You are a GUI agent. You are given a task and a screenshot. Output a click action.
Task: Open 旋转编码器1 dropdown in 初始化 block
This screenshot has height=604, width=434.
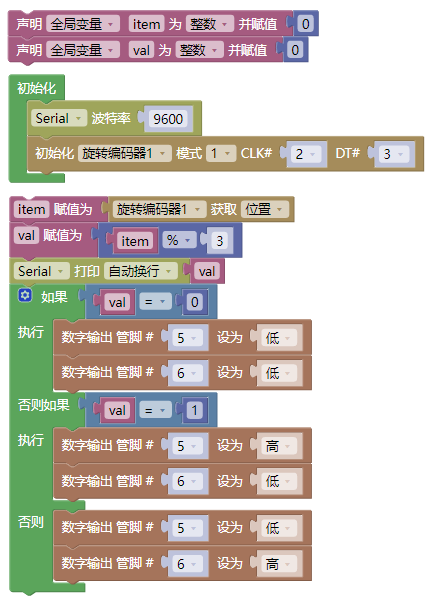coord(124,153)
